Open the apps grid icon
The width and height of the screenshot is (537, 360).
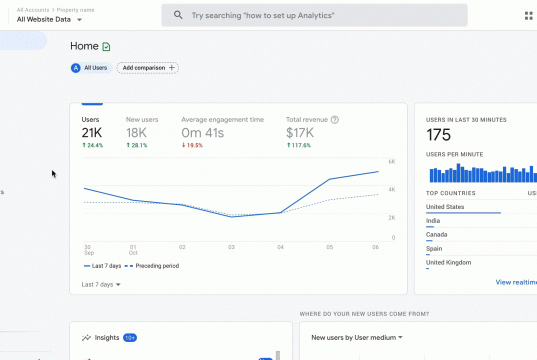click(529, 16)
